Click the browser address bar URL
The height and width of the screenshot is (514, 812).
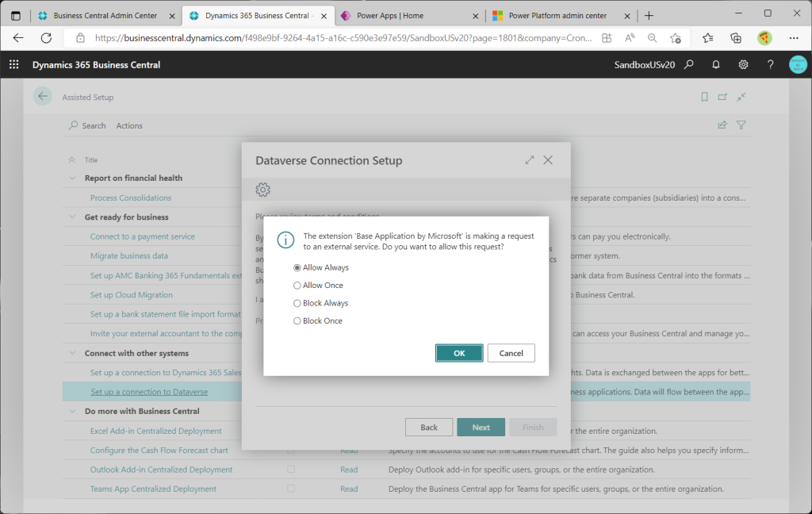(343, 38)
